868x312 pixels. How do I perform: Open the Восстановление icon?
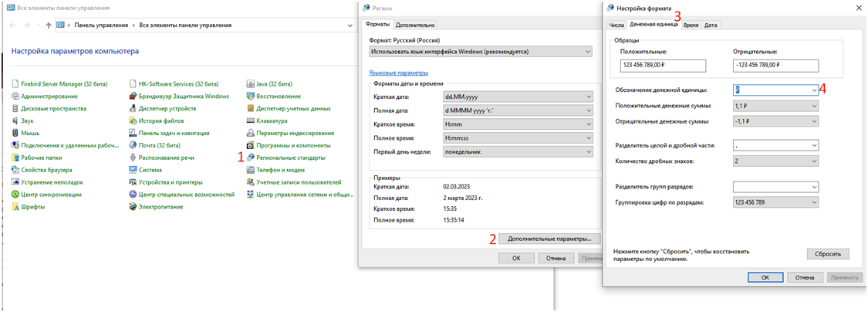tap(251, 97)
